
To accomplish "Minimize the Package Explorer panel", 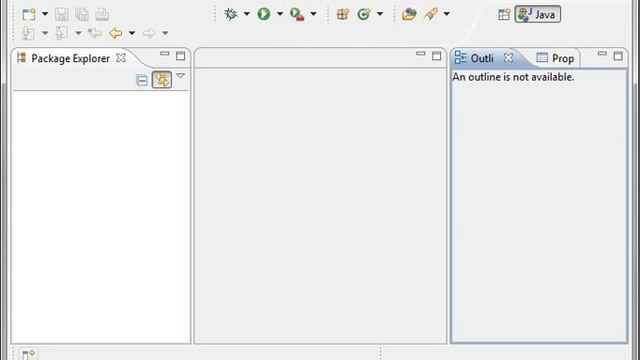I will point(164,54).
